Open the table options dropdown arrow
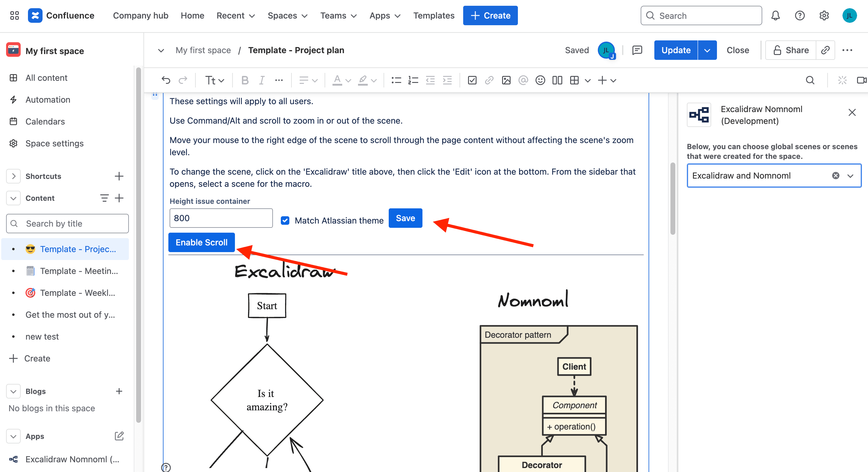Screen dimensions: 868x472 tap(588, 80)
